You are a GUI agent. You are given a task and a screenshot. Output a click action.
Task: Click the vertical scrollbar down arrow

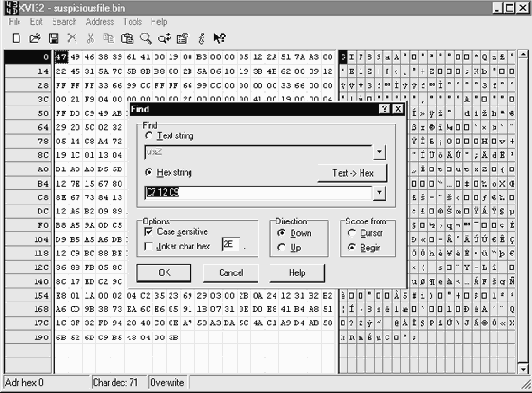[523, 369]
